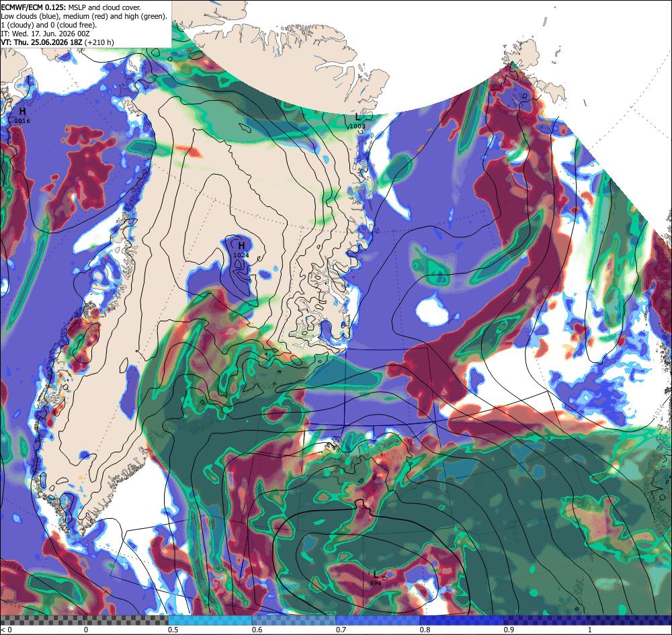Click the ECMWF/ECM 0.125 title text

click(34, 7)
